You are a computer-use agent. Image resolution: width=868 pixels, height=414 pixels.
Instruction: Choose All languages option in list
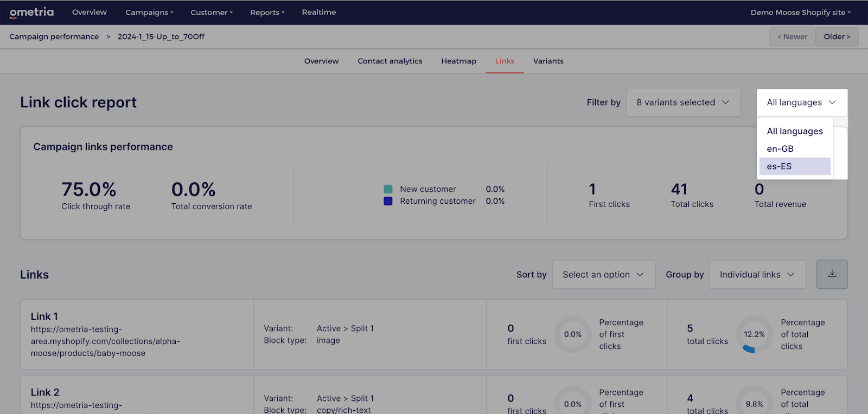pyautogui.click(x=795, y=131)
